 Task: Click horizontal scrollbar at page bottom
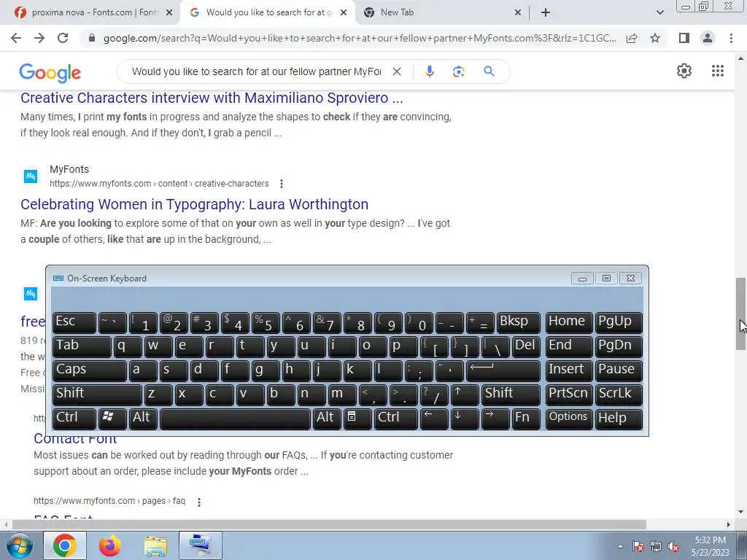point(329,524)
